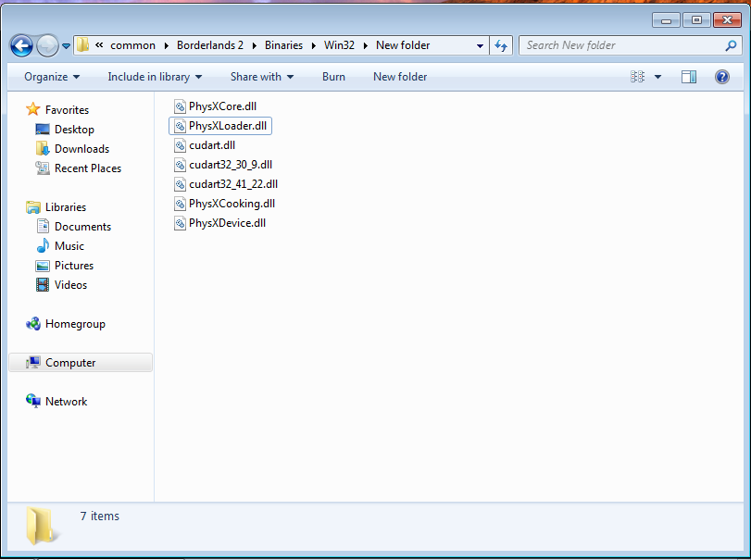Focus the Search New folder box

[632, 45]
